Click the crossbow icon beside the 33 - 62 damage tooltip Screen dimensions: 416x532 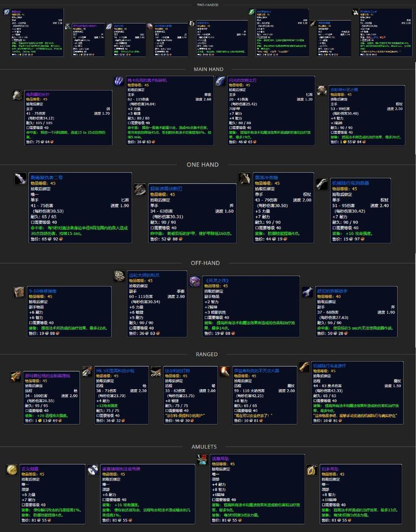point(156,371)
